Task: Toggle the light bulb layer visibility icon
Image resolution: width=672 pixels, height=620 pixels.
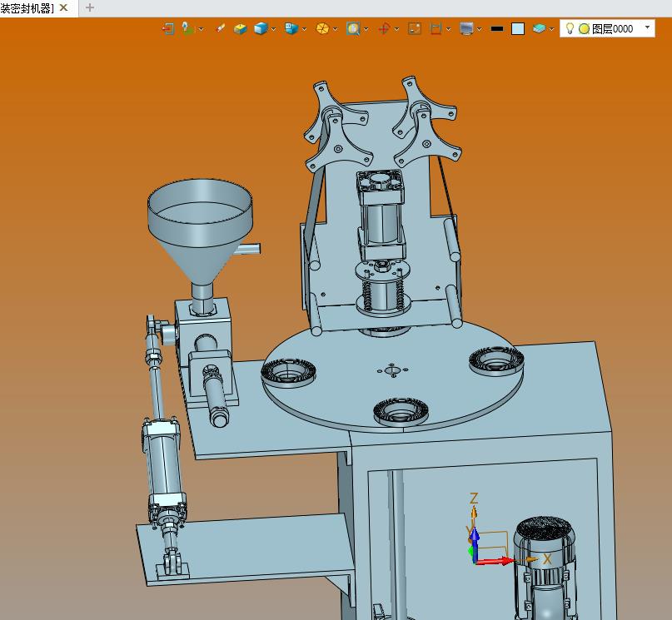Action: tap(570, 28)
